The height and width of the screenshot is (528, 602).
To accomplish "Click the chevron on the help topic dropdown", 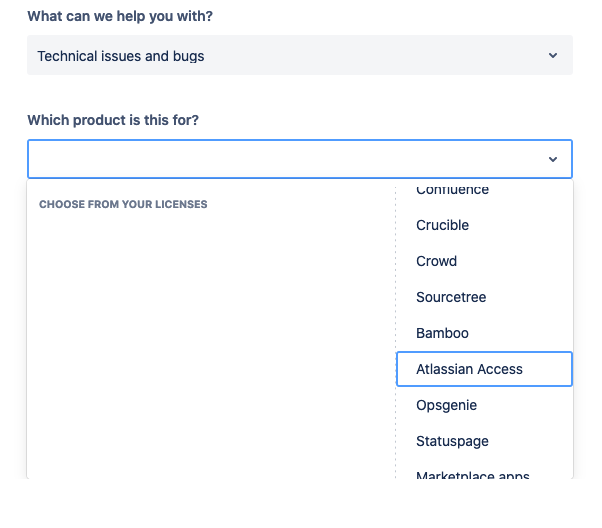I will [x=552, y=56].
